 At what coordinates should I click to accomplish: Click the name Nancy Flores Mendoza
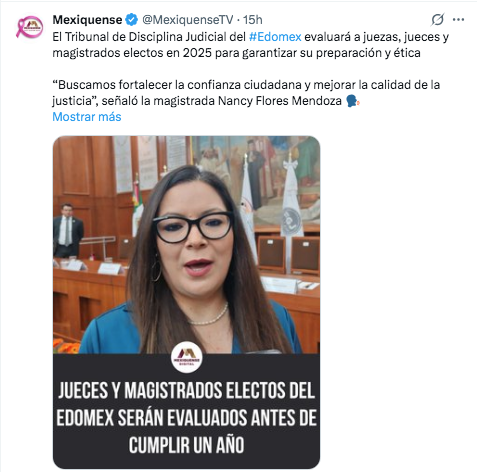[280, 101]
